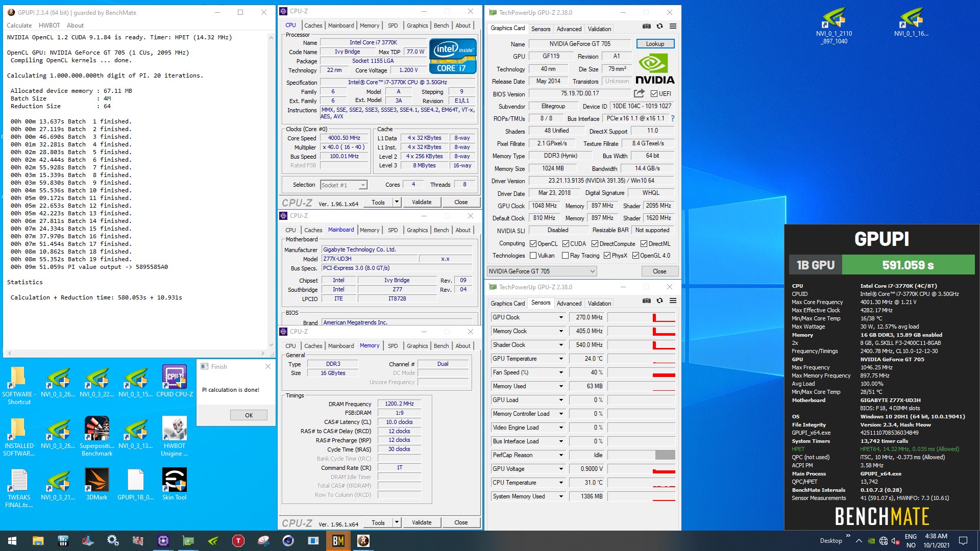Toggle the Ray Tracing checkbox
This screenshot has width=980, height=551.
point(565,256)
